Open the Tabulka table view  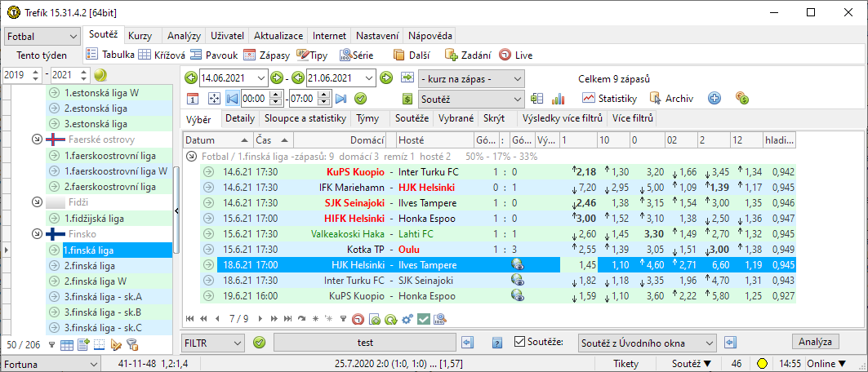pyautogui.click(x=111, y=55)
